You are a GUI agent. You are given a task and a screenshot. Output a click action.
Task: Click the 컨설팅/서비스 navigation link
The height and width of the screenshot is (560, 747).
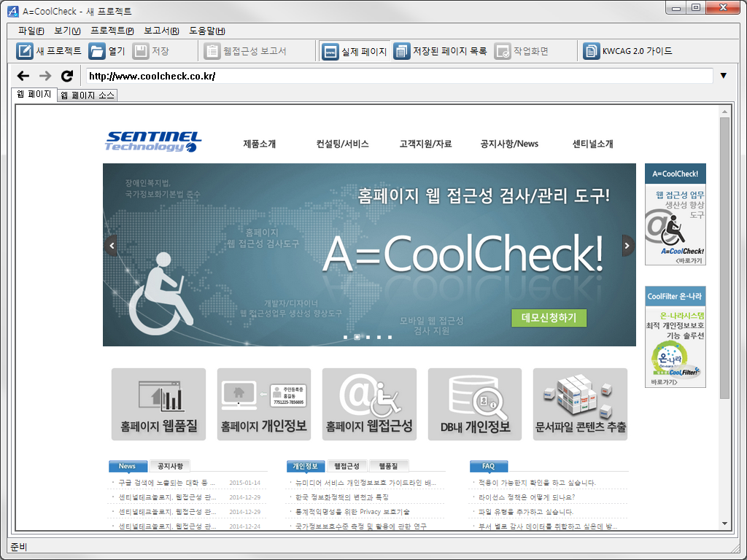click(343, 144)
